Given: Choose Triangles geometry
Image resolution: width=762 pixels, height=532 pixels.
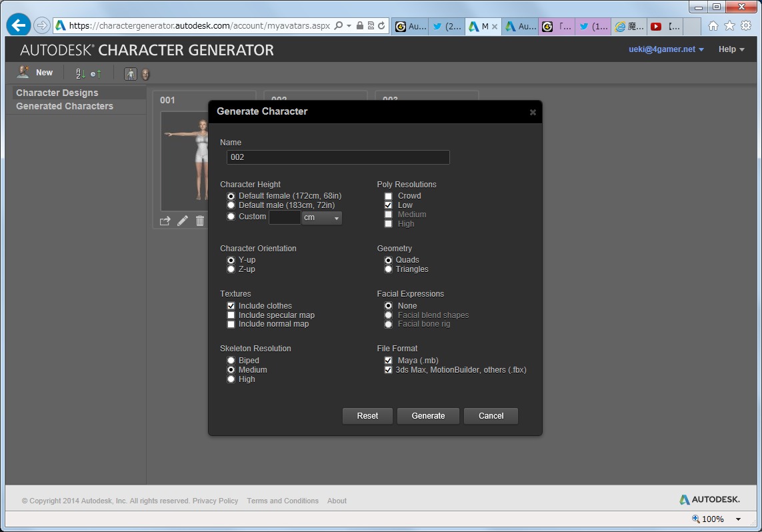Looking at the screenshot, I should [x=388, y=269].
